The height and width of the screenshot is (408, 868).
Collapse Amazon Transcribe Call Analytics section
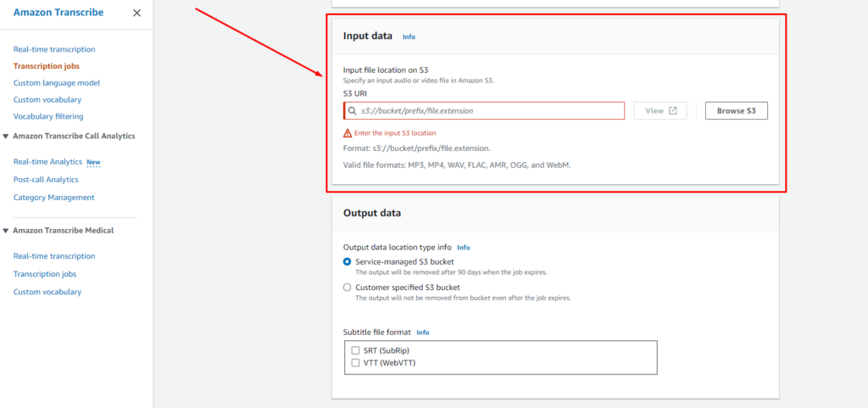pos(6,137)
